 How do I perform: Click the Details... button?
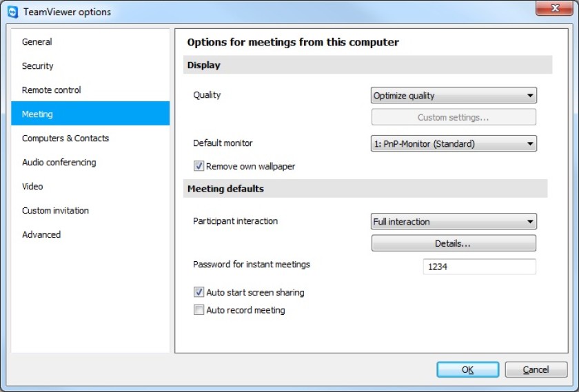pos(454,243)
